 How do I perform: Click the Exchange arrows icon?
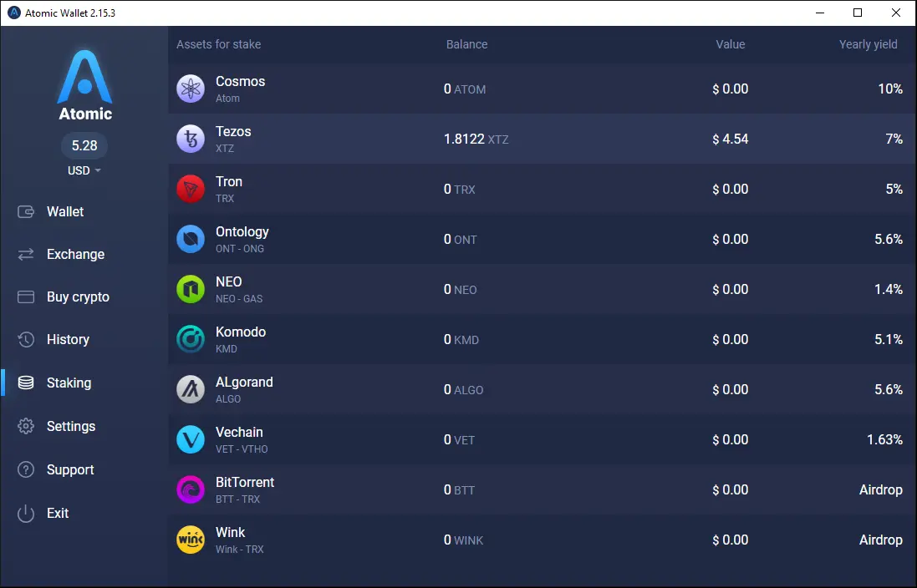(26, 254)
